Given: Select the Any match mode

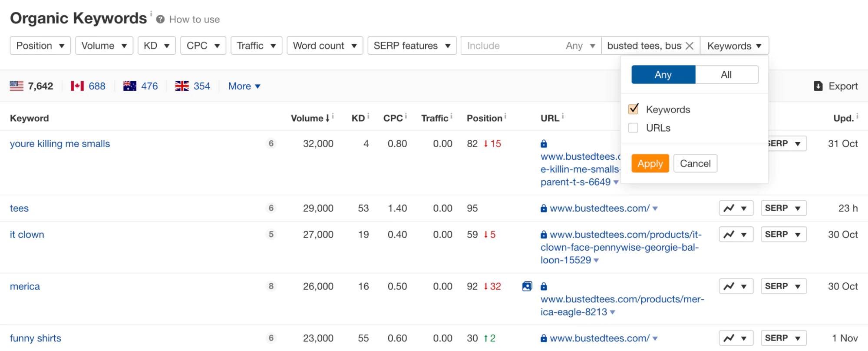Looking at the screenshot, I should pos(663,75).
